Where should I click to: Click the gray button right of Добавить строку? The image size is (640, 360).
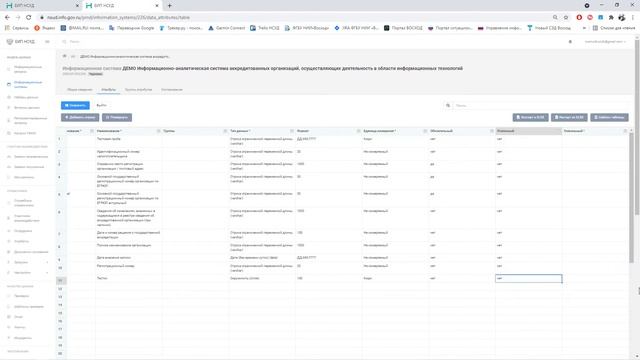pos(117,118)
